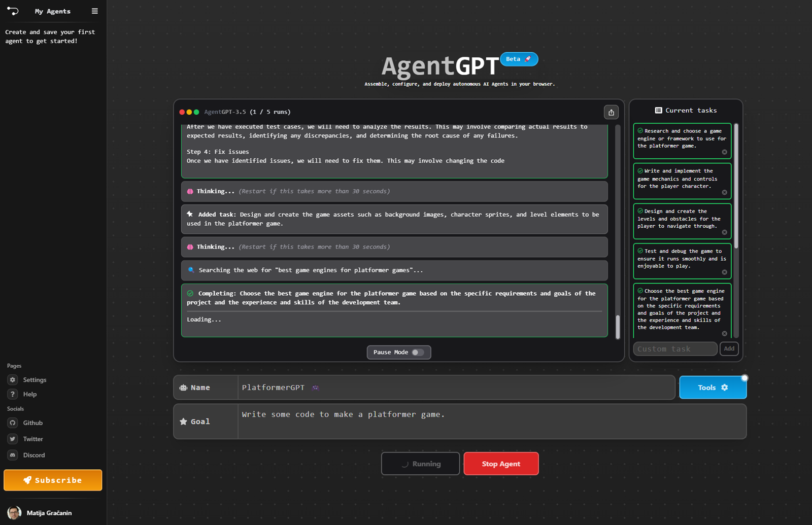Click the 'Loading...' text in Completing message

(204, 320)
